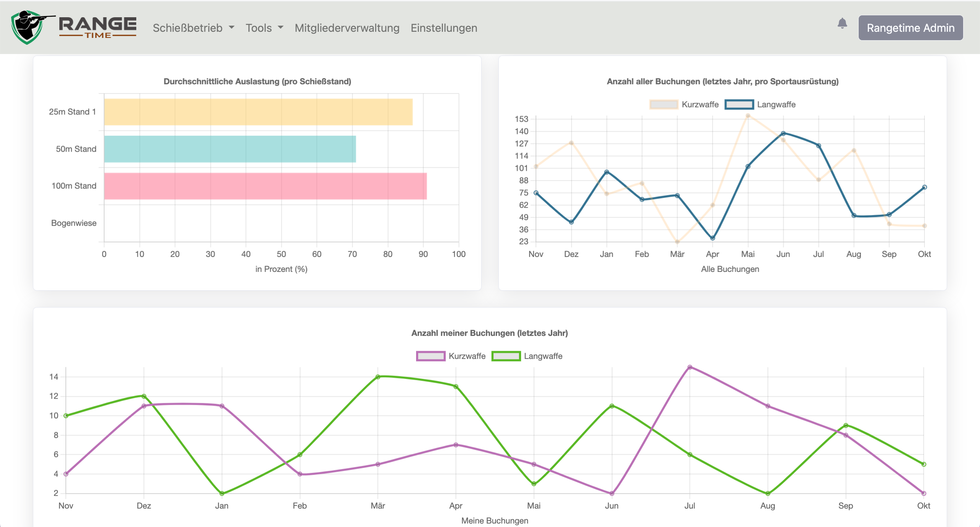The image size is (980, 527).
Task: Click Langwaffe Dez point in my bookings
Action: (144, 396)
